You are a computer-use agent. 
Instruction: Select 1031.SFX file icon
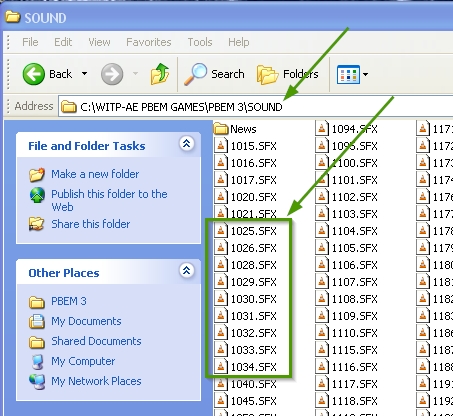[x=221, y=316]
